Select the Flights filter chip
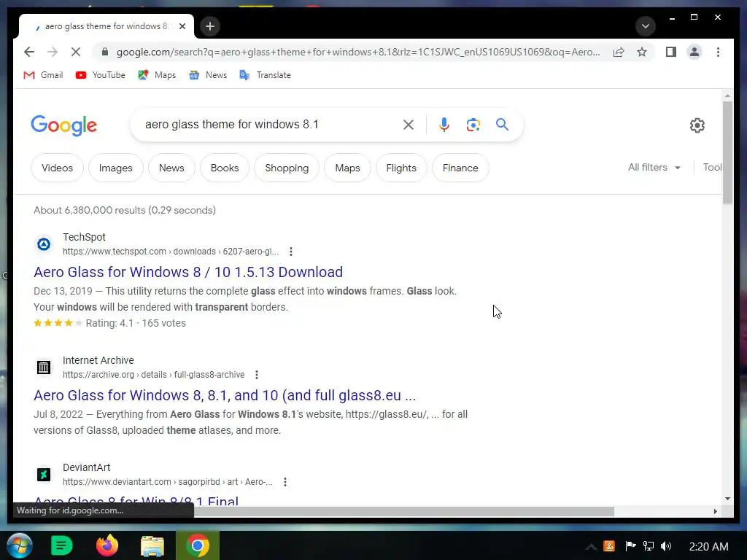Image resolution: width=747 pixels, height=560 pixels. tap(401, 168)
